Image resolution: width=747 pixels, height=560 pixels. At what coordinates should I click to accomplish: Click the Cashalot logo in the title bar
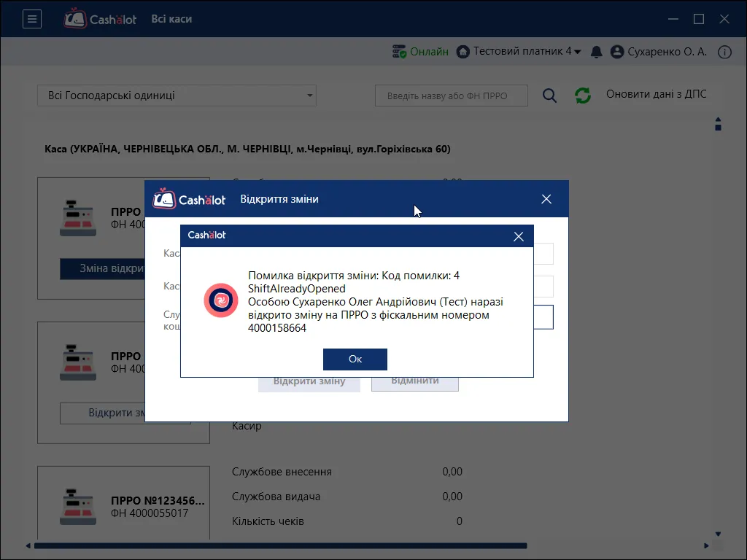click(x=100, y=19)
